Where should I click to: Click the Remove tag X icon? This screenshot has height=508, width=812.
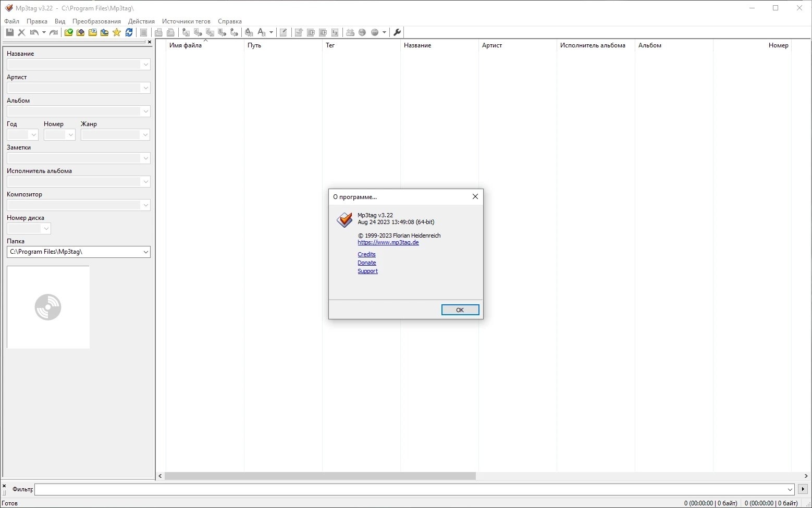pyautogui.click(x=21, y=32)
